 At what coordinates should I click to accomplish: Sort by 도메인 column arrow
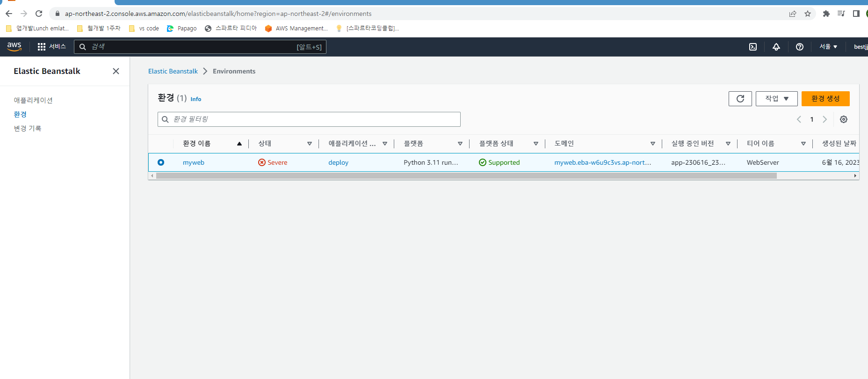point(653,144)
